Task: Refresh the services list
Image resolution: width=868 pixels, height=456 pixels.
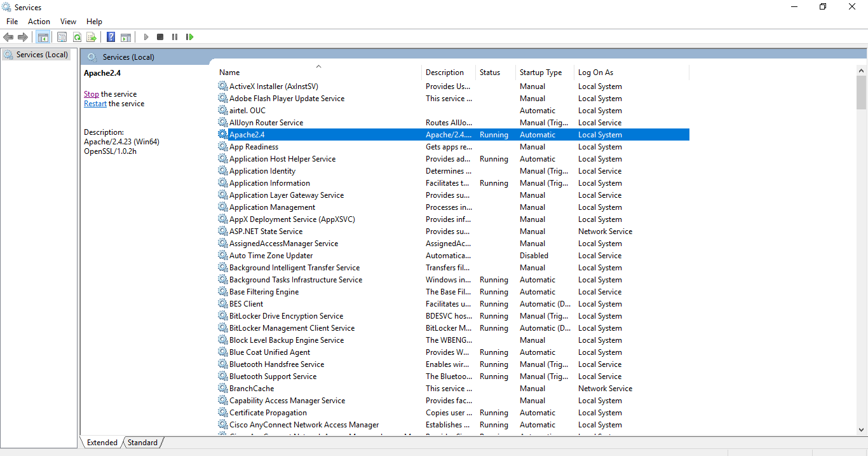Action: (77, 36)
